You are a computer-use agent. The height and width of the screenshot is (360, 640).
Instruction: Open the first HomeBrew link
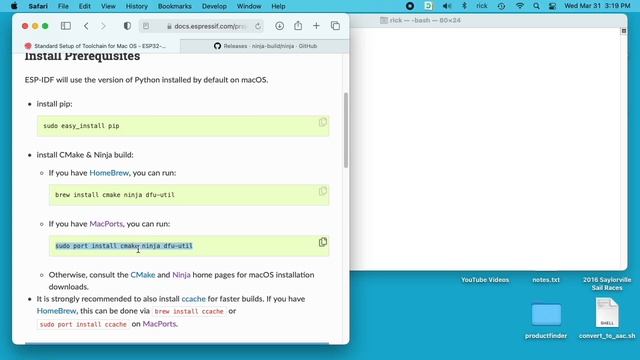point(109,173)
